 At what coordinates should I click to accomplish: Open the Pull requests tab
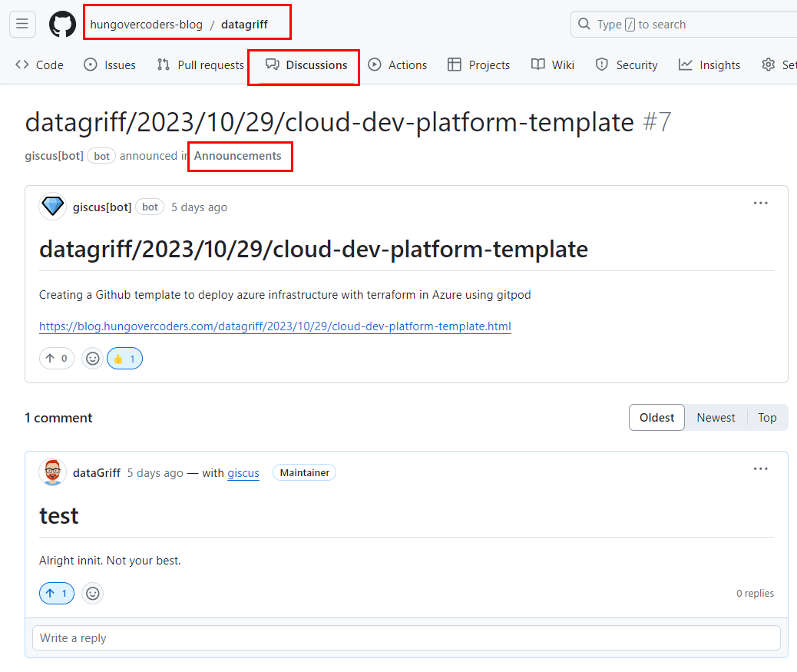(x=200, y=65)
